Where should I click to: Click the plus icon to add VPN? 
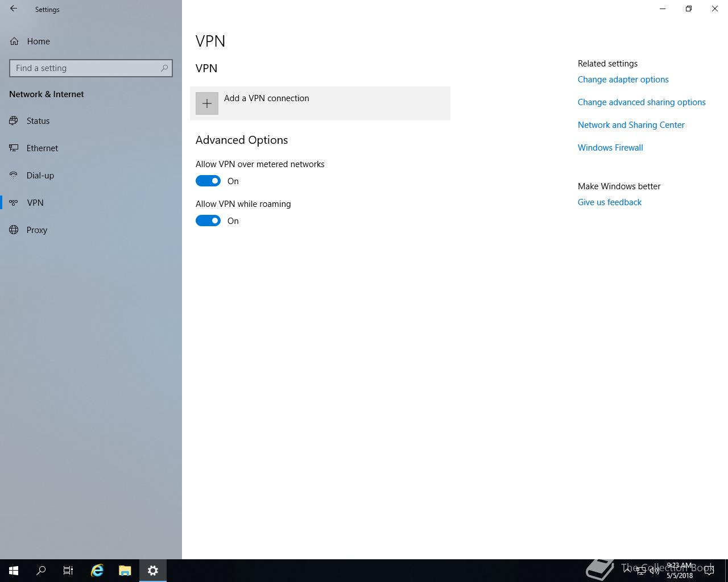click(207, 103)
